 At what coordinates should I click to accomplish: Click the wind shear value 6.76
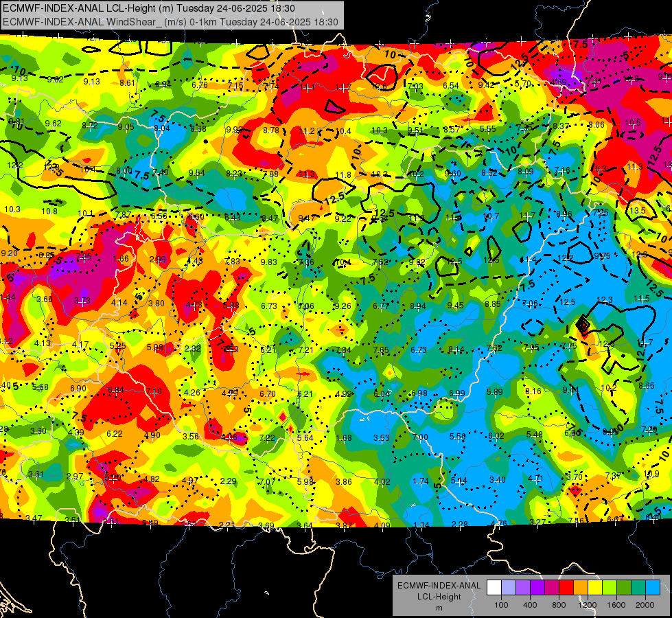tap(200, 85)
